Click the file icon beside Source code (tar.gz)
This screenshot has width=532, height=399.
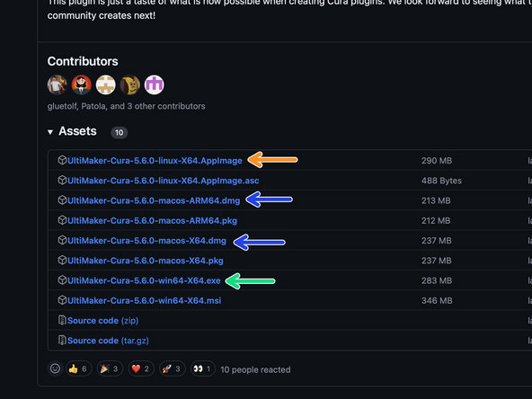(x=62, y=341)
